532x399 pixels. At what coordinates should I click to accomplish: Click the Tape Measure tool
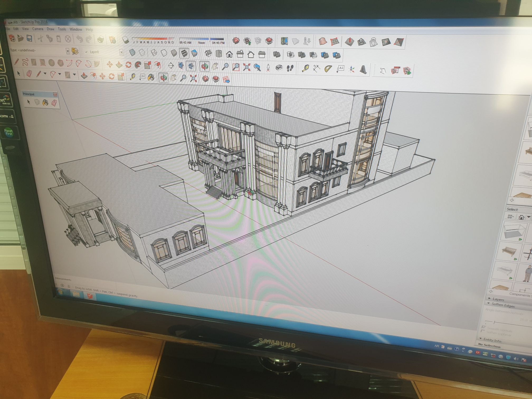[306, 68]
